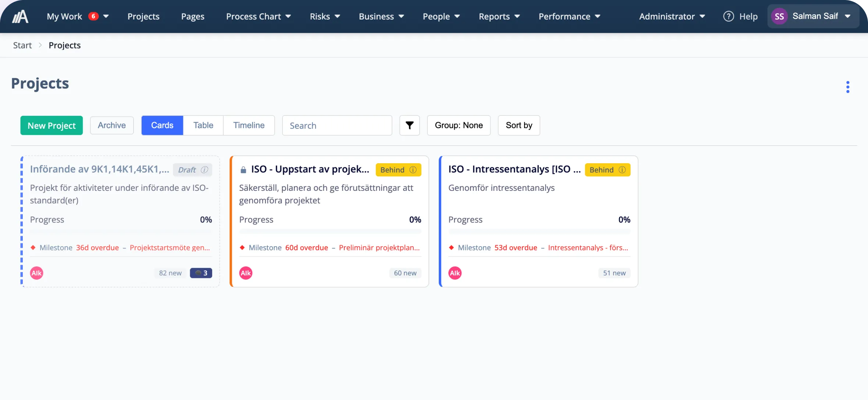This screenshot has width=868, height=400.
Task: Click the app logo in the navbar
Action: tap(20, 17)
